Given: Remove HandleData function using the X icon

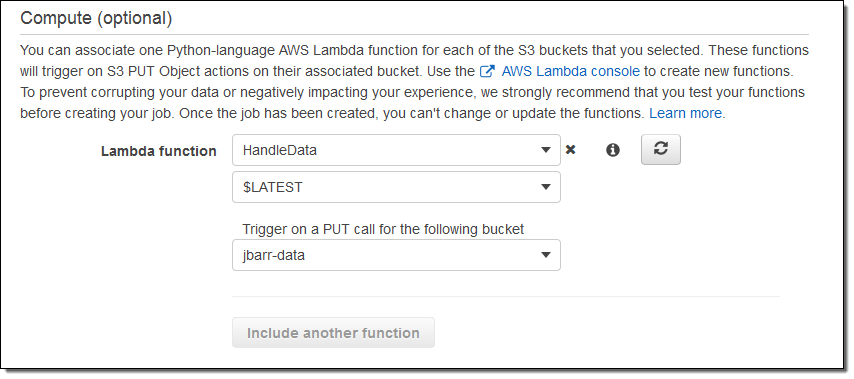Looking at the screenshot, I should pos(570,150).
